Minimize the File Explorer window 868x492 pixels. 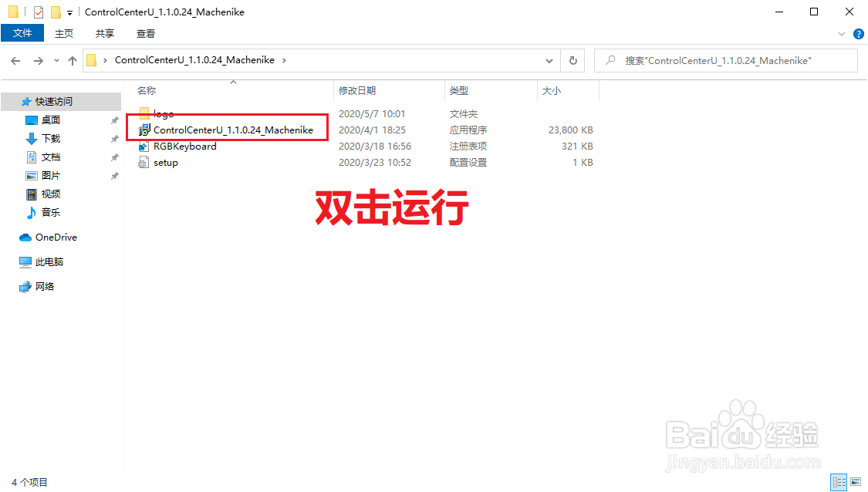click(x=779, y=12)
